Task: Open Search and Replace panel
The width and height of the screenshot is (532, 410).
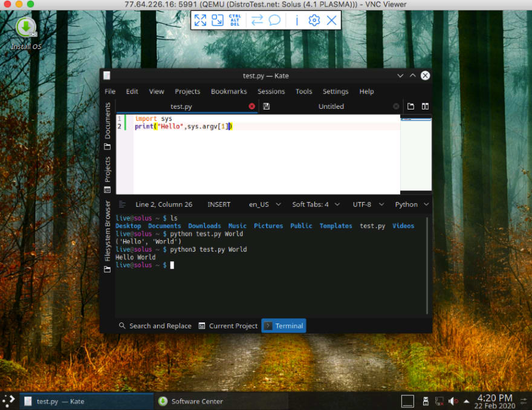Action: click(x=155, y=326)
